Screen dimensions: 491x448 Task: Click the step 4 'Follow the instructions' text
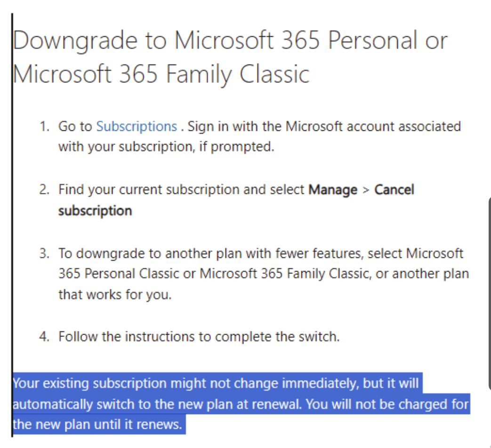[x=199, y=336]
